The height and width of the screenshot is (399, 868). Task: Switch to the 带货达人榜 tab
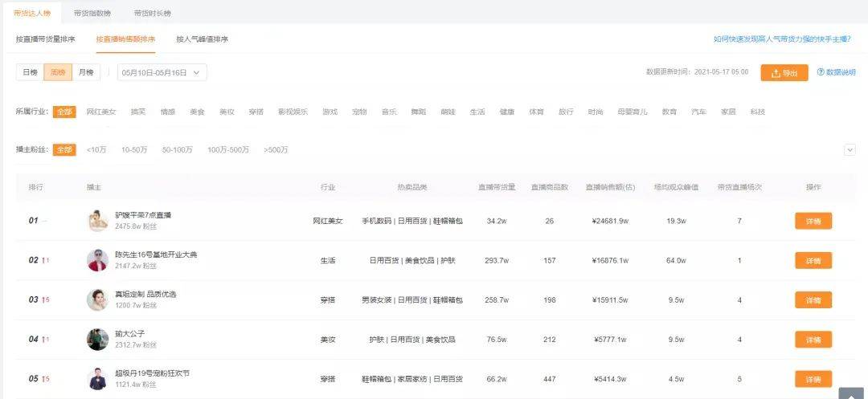coord(32,13)
